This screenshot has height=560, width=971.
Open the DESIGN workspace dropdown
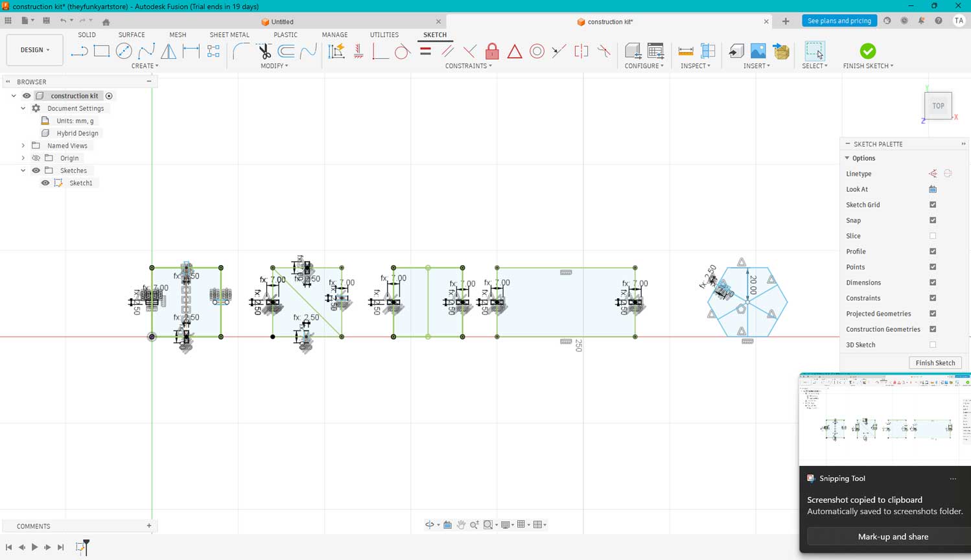coord(35,50)
